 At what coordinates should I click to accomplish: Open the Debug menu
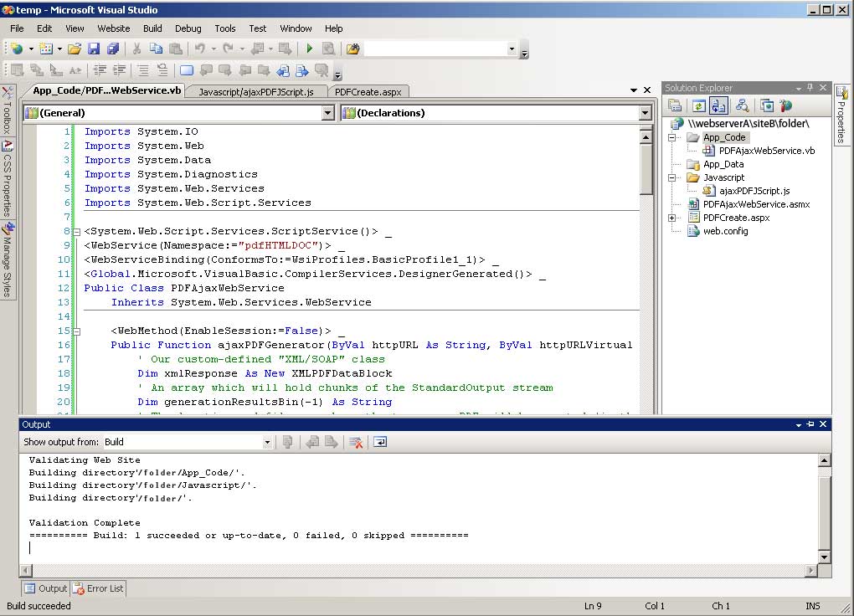click(x=188, y=28)
